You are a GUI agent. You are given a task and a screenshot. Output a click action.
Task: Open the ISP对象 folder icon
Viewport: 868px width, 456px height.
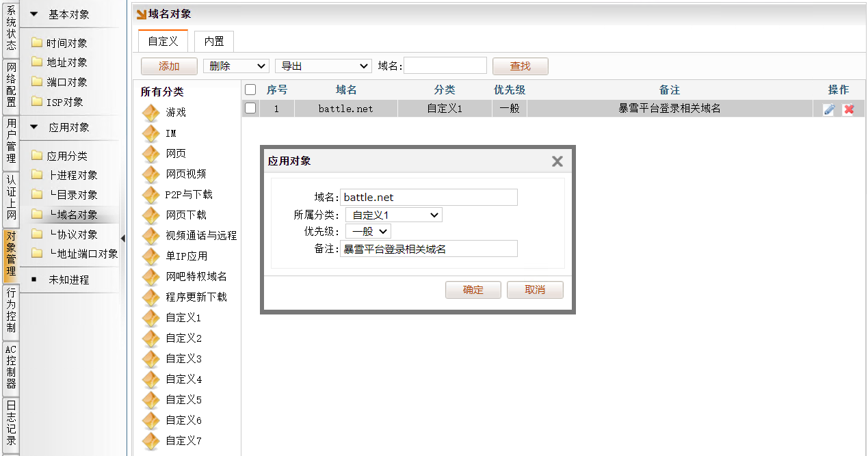click(37, 102)
